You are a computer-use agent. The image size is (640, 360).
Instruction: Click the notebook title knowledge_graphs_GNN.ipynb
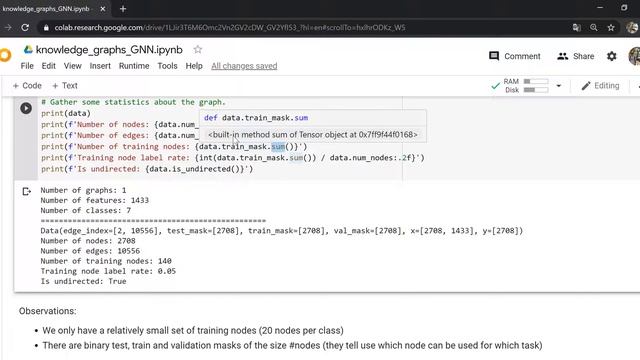point(109,49)
